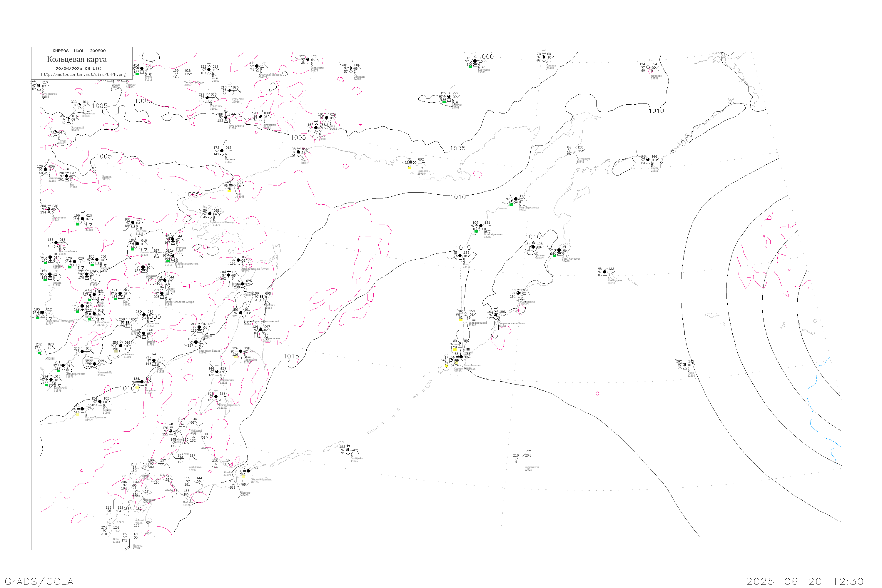Click the Нерюнгри station circle symbol
This screenshot has width=882, height=588.
[x=79, y=105]
